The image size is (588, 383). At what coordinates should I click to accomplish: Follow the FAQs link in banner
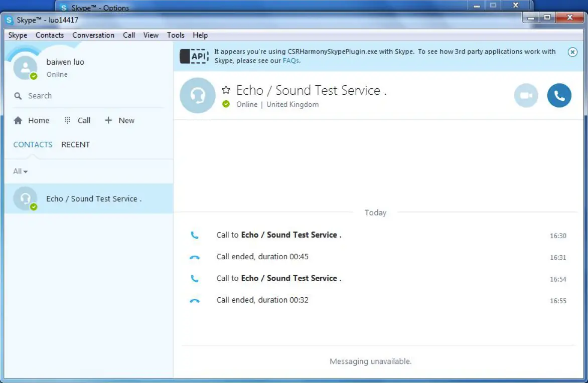(291, 61)
